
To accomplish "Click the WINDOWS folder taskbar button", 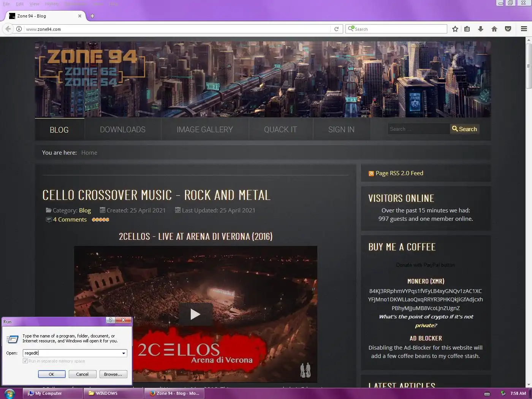I will (114, 393).
